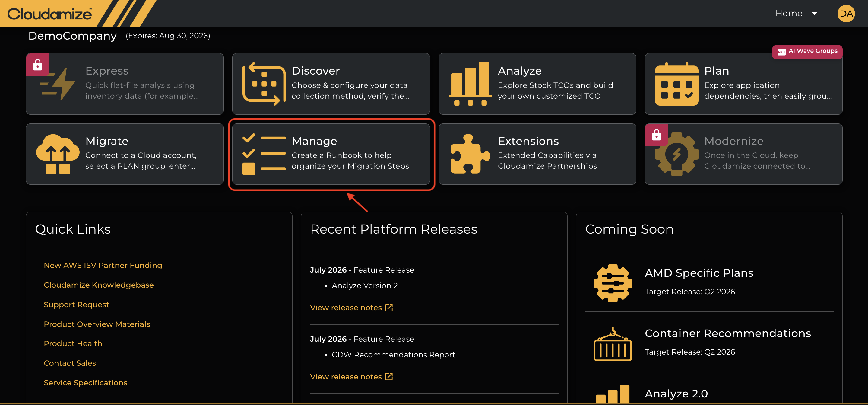Click the Recent Platform Releases heading
Screen dimensions: 868x405
click(394, 229)
